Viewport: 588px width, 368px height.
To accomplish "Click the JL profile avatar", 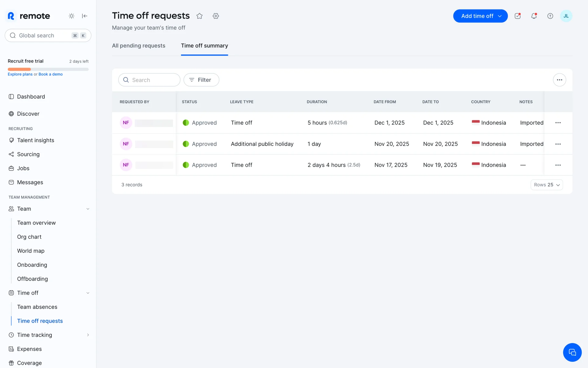I will pyautogui.click(x=566, y=16).
